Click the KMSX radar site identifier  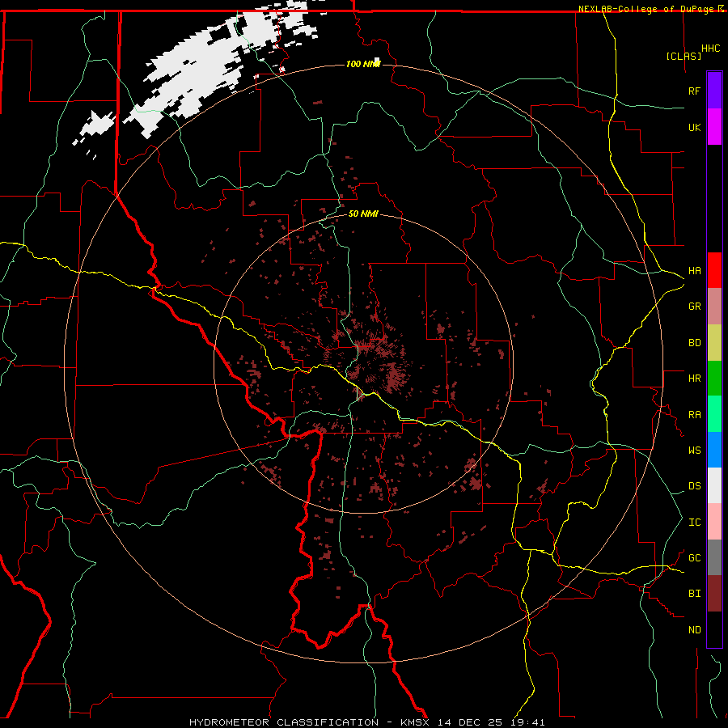pyautogui.click(x=415, y=722)
